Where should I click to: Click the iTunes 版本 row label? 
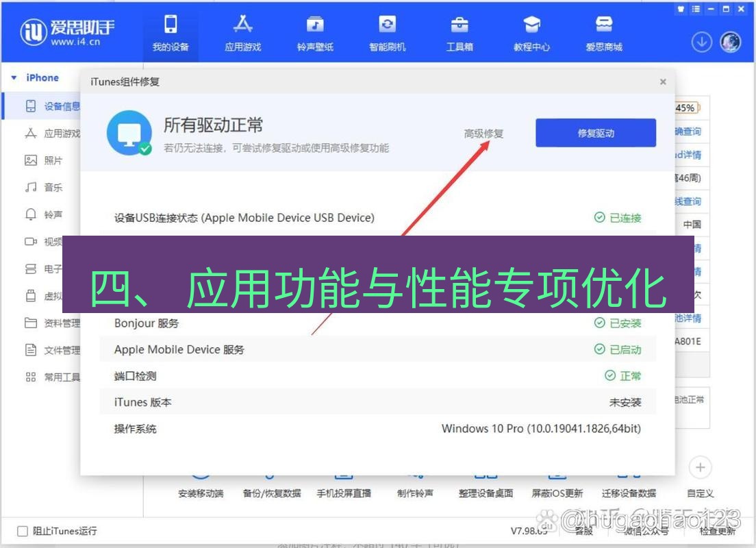(x=142, y=402)
